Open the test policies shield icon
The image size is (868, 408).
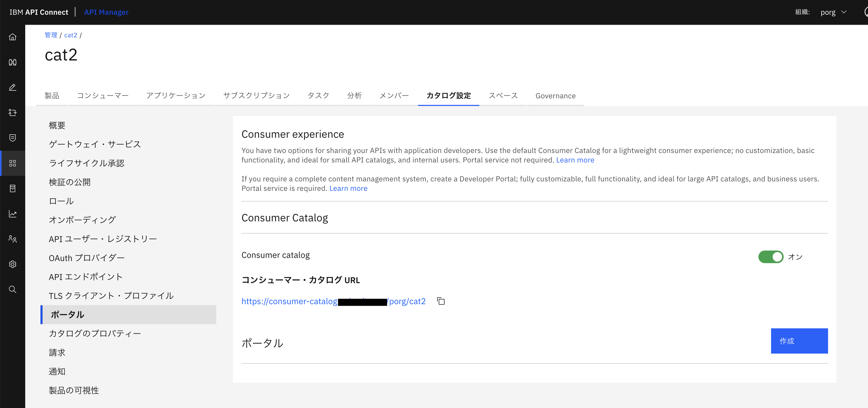point(12,138)
